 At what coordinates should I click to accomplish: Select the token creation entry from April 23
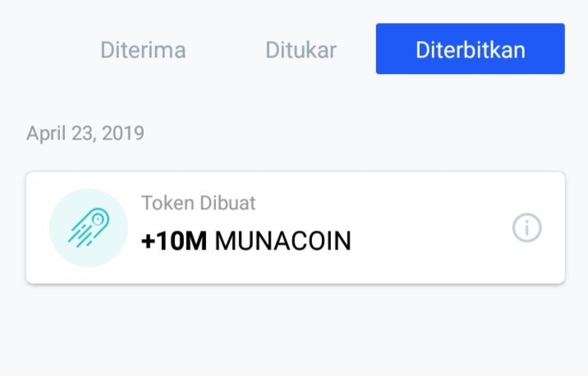point(295,227)
